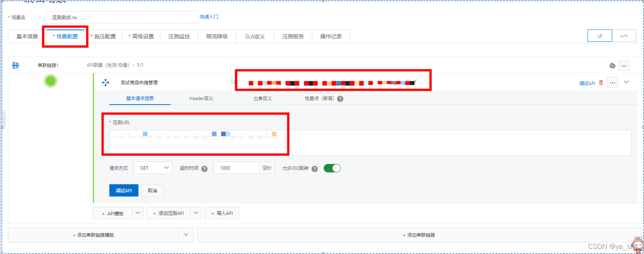Screen dimensions: 644x254
Task: Open the 请求方式 GET dropdown
Action: (x=153, y=168)
